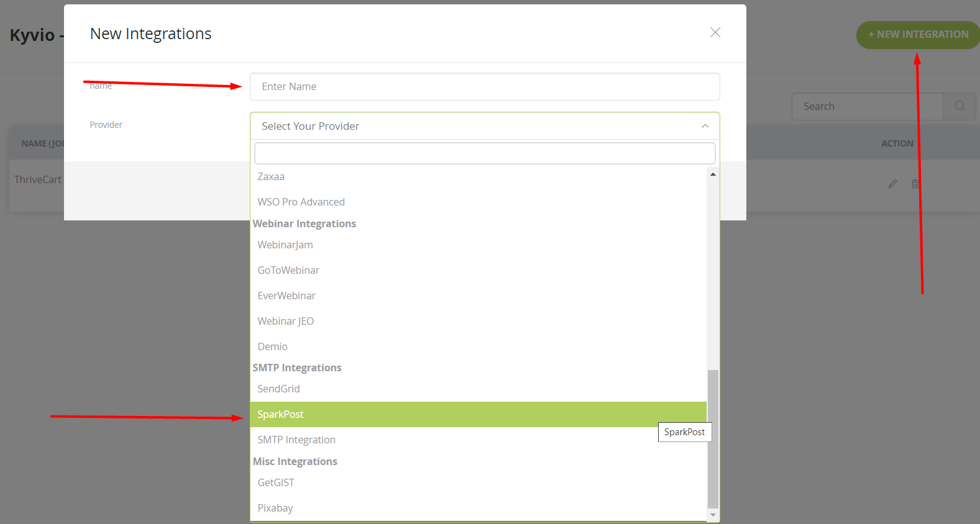Click the Misc Integrations group heading

295,461
